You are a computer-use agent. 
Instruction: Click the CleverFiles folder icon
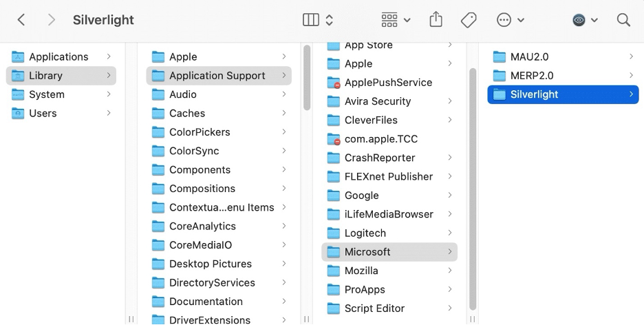pos(334,120)
